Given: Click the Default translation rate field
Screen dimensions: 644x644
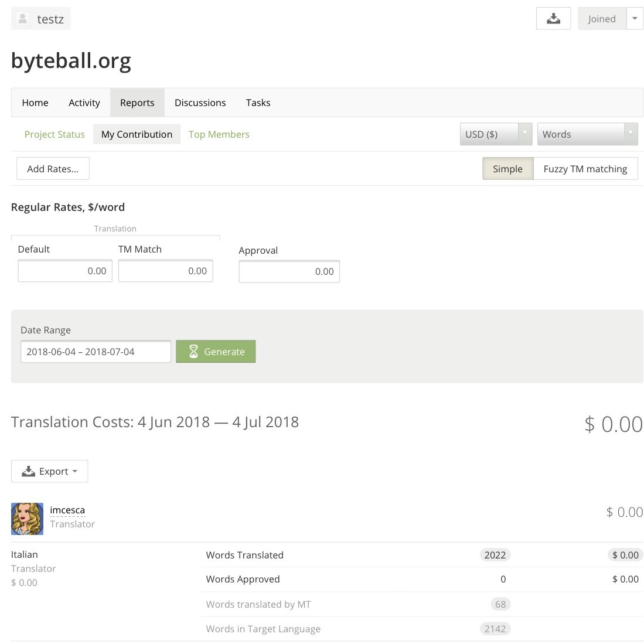Looking at the screenshot, I should point(65,271).
